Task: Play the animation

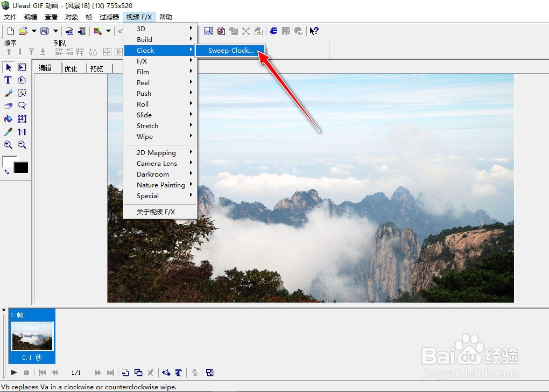Action: 14,373
